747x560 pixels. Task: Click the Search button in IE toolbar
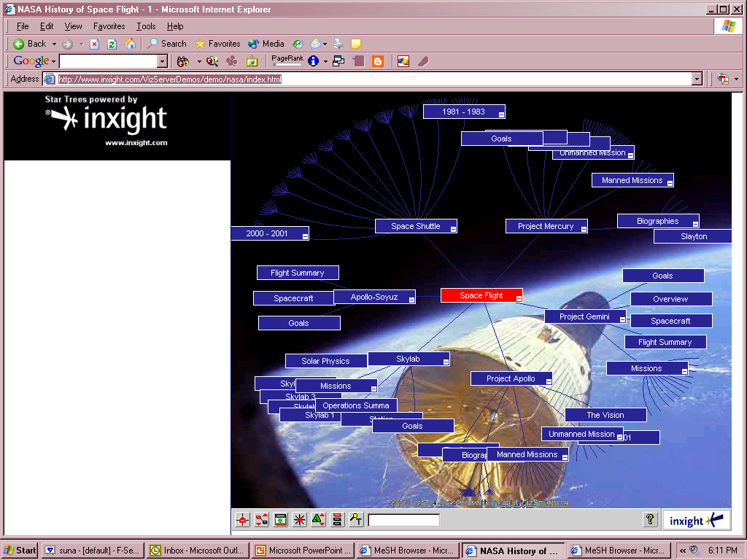coord(166,44)
